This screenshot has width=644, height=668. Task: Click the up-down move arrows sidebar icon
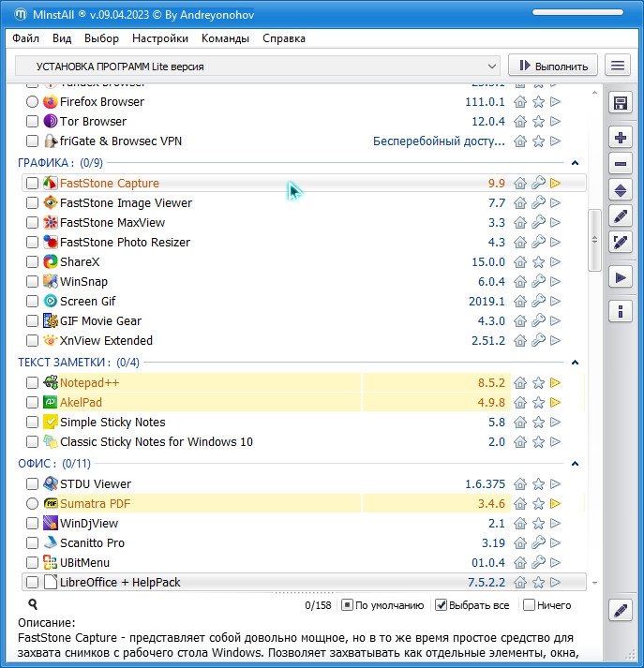(x=621, y=190)
